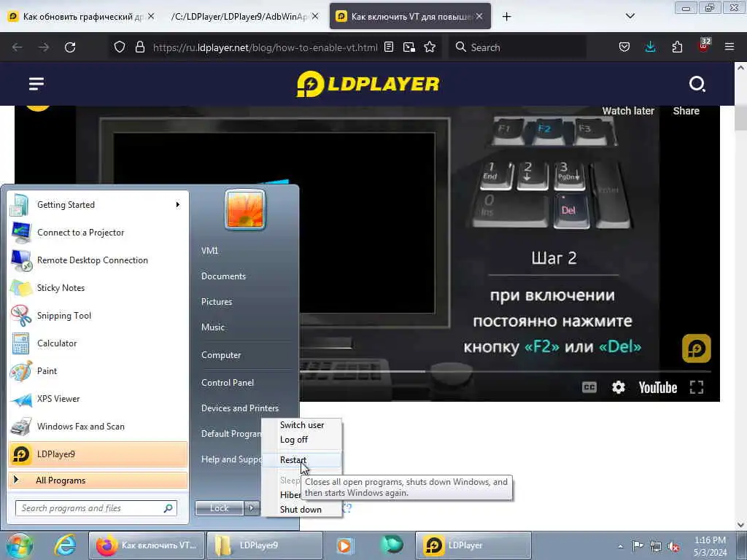747x560 pixels.
Task: Click LDPlayer watermark on video
Action: [697, 348]
